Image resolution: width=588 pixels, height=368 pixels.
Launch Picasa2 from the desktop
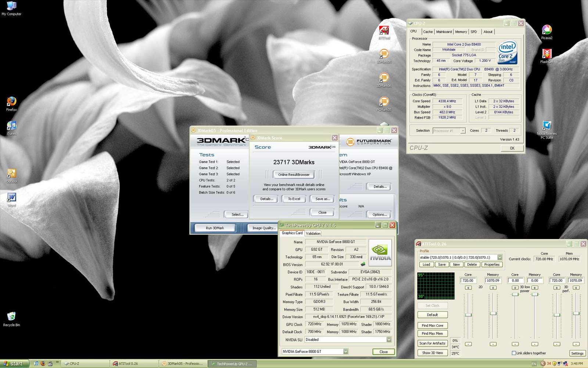pos(546,32)
